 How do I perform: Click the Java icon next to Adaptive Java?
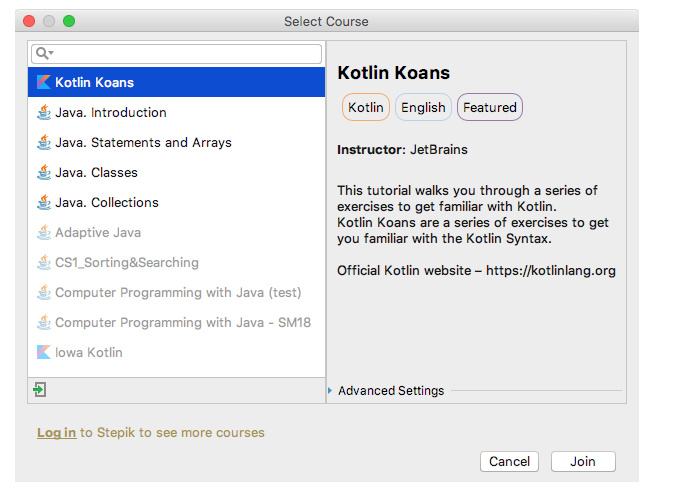tap(43, 232)
